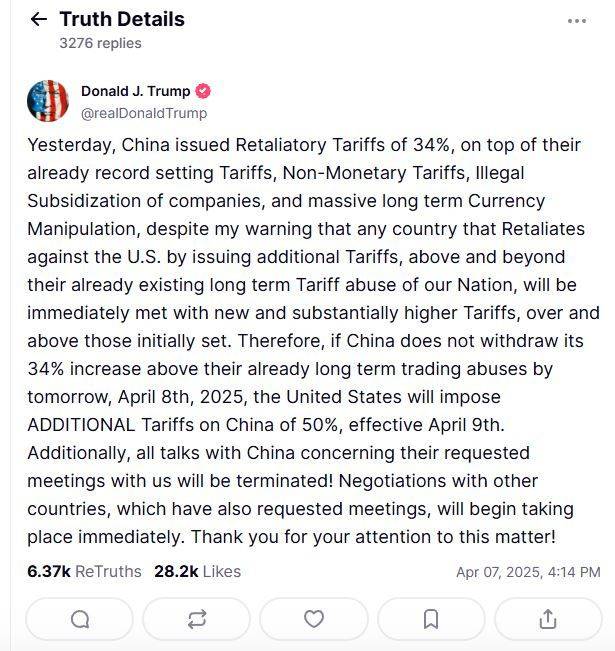The image size is (615, 651).
Task: Open the three-dot more options menu
Action: point(577,21)
